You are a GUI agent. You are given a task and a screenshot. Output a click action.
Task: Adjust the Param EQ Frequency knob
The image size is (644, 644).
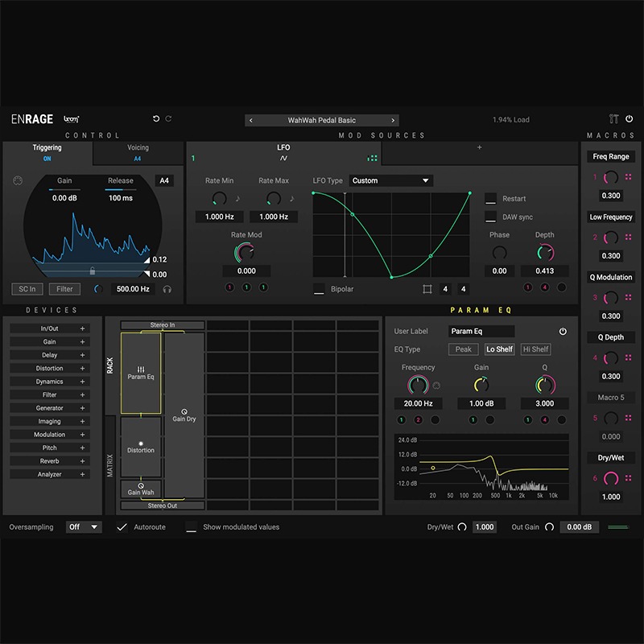[418, 386]
